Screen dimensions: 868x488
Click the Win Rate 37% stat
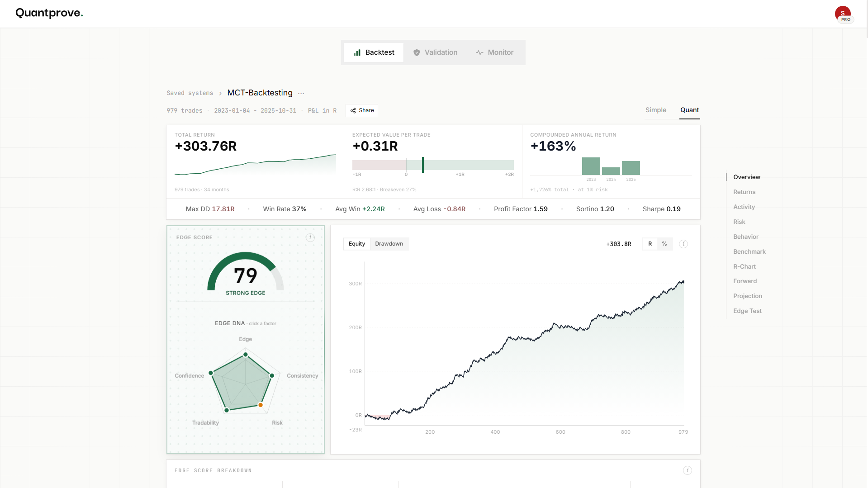(285, 209)
